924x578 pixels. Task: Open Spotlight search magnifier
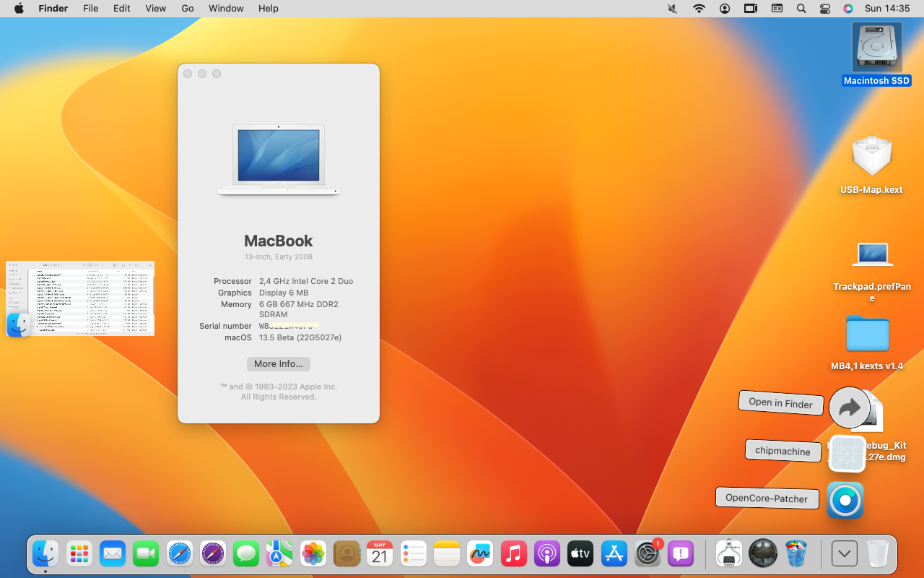tap(801, 9)
